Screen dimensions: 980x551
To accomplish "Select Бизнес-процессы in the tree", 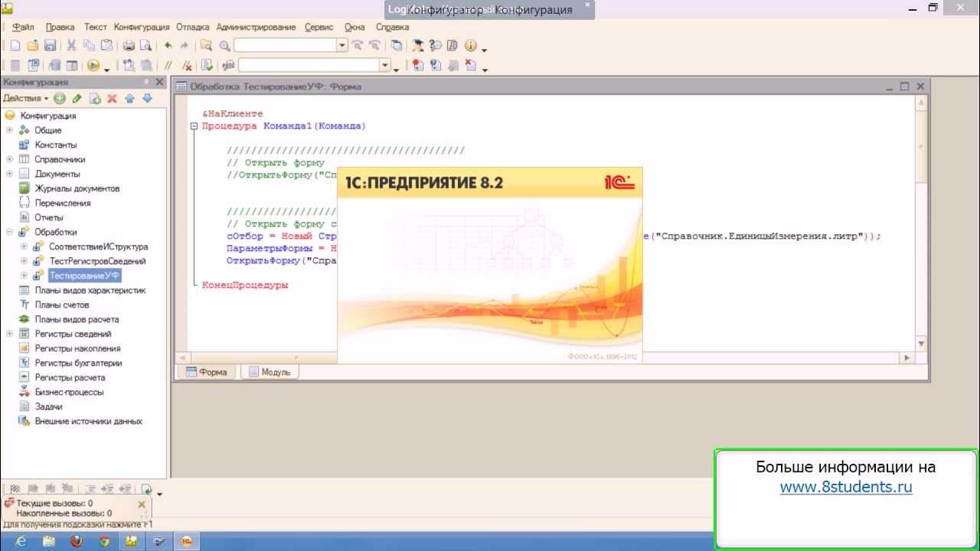I will tap(69, 392).
